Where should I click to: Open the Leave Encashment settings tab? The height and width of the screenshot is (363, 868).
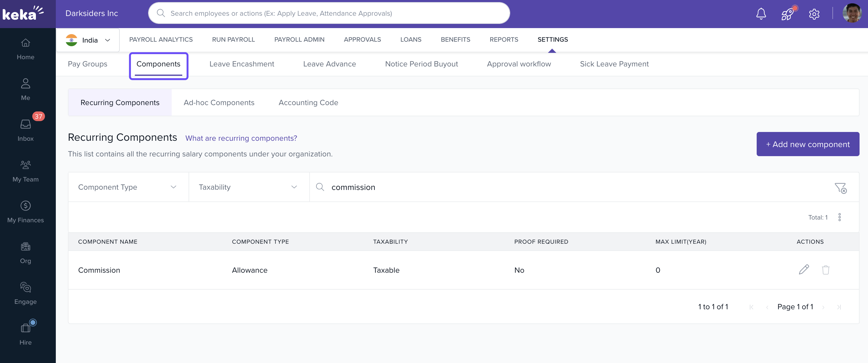(x=242, y=64)
